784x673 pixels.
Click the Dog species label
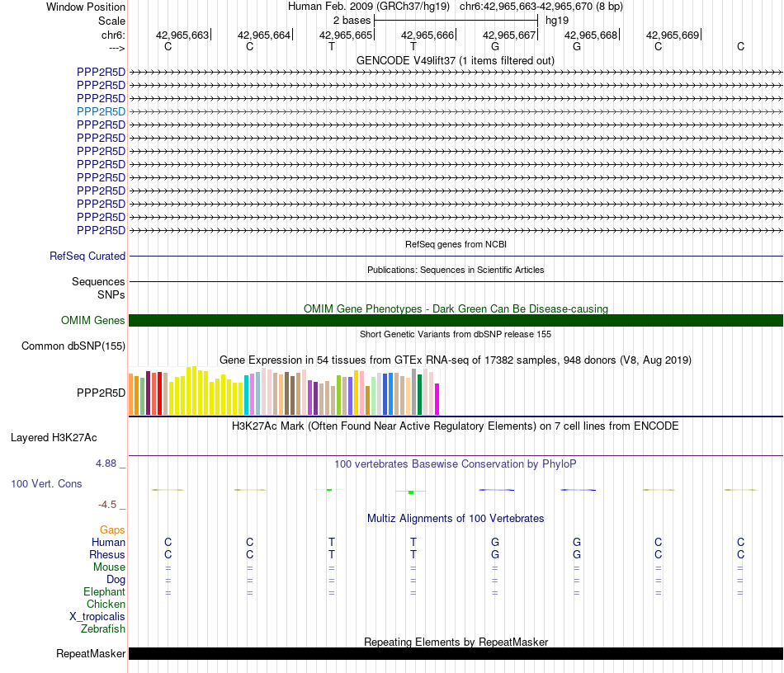(116, 580)
